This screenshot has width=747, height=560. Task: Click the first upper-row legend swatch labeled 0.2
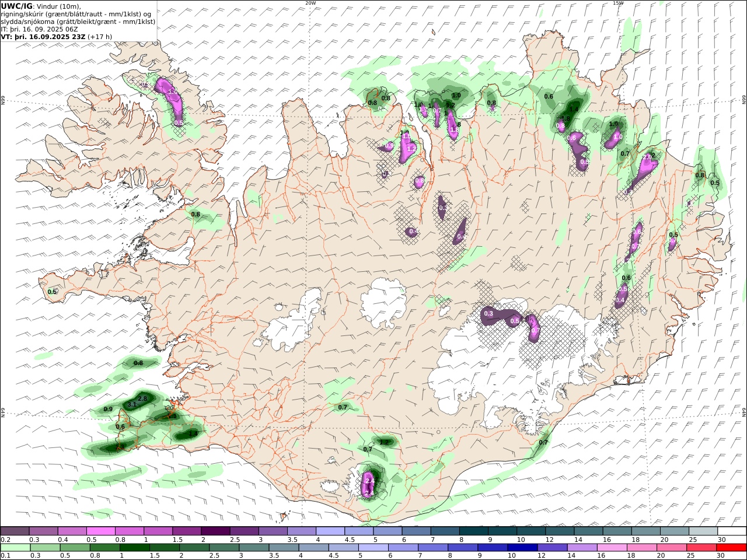pos(15,531)
